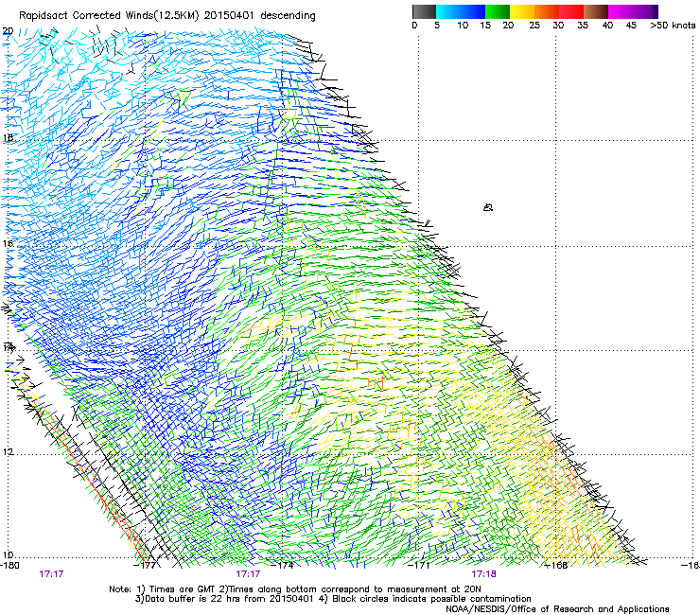Click the red 30-35 knots legend segment
The width and height of the screenshot is (700, 615).
(571, 11)
